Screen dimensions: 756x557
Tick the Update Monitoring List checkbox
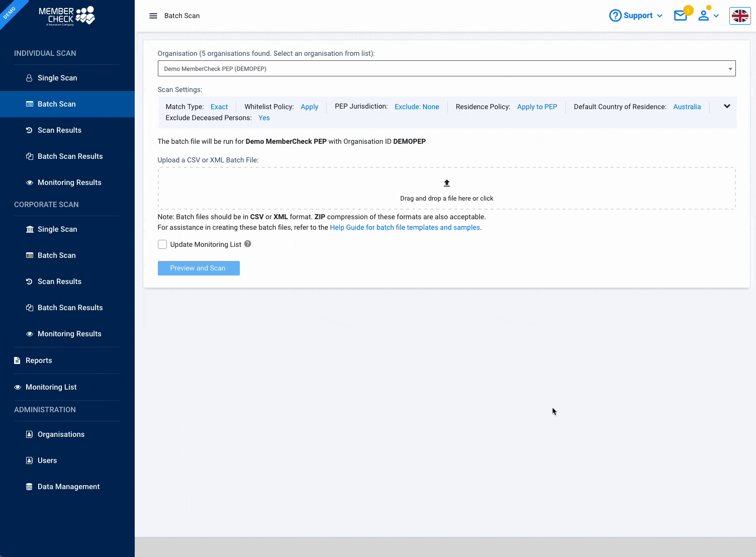tap(162, 244)
